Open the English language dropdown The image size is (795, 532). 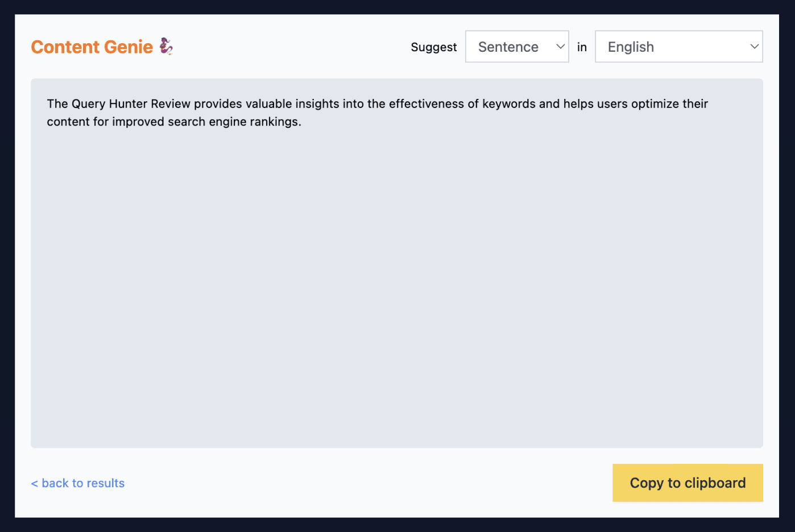pos(678,46)
